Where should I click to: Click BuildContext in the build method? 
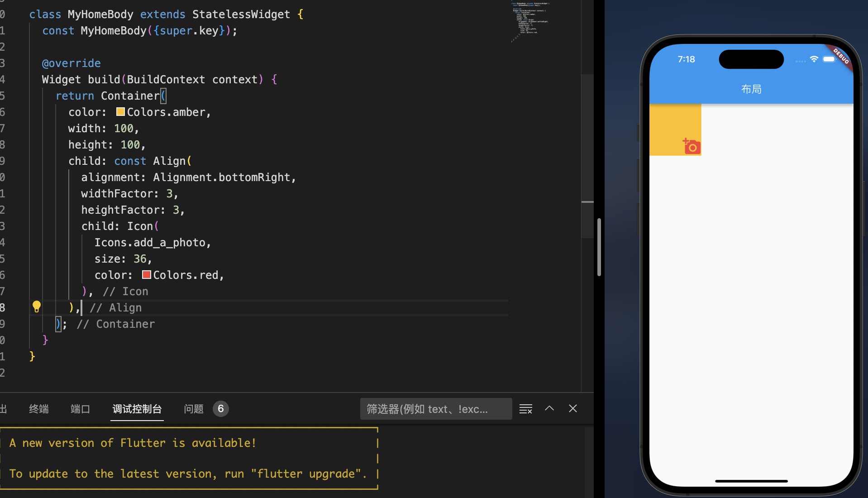point(166,79)
